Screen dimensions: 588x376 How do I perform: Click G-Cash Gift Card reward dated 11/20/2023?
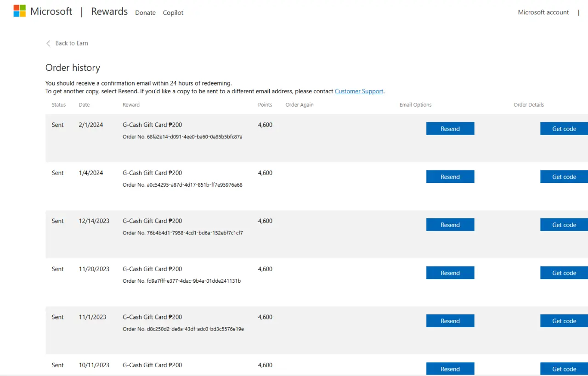[152, 269]
